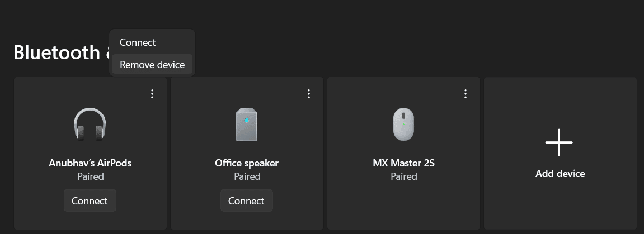Open more options for Anubhav's AirPods
This screenshot has height=234, width=644.
152,94
